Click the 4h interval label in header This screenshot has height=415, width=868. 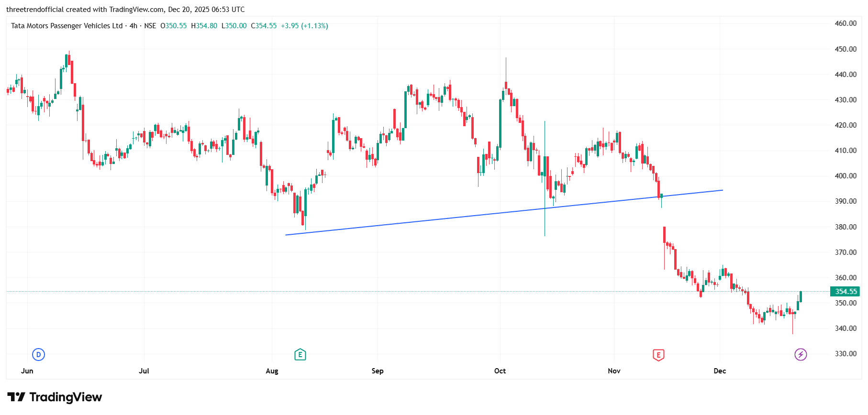[x=134, y=26]
